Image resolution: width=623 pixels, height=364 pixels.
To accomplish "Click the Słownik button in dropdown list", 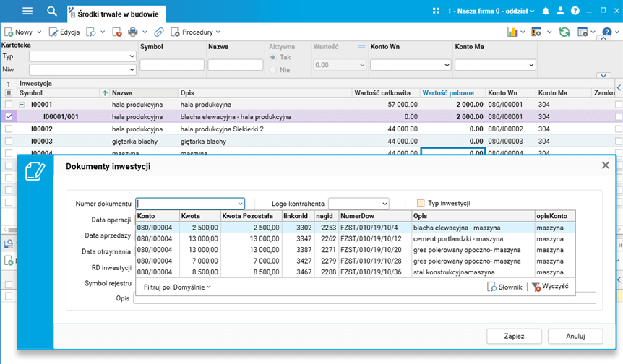I will coord(504,287).
